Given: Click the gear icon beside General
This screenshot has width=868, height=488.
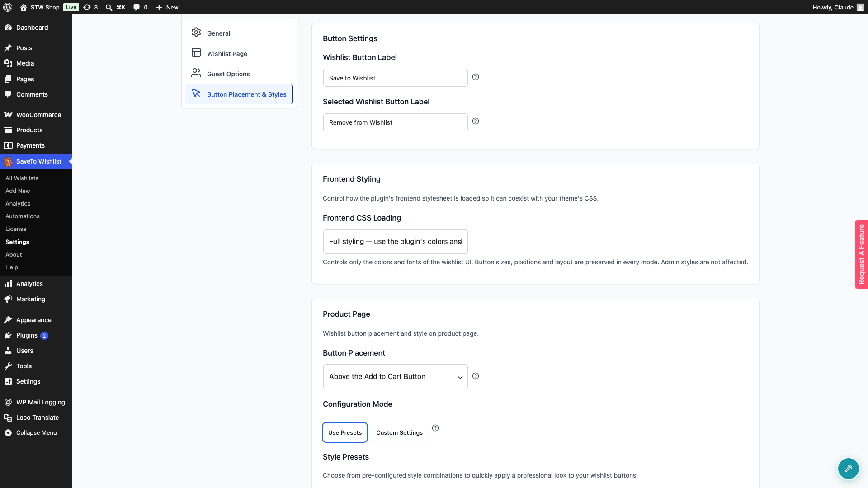Looking at the screenshot, I should click(196, 32).
